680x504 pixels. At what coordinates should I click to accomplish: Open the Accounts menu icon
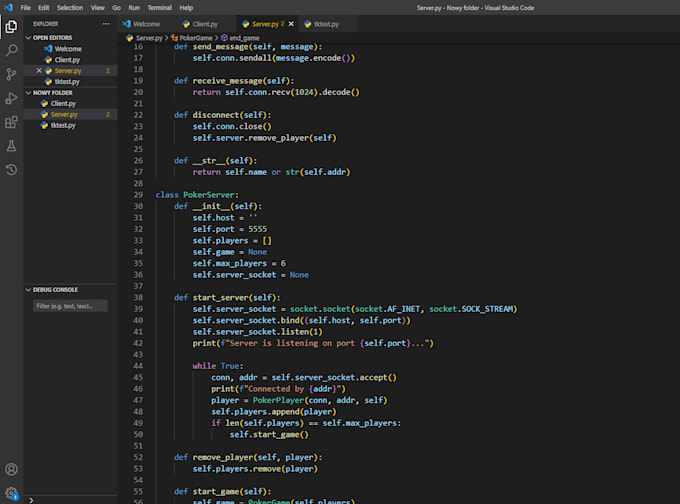(11, 469)
